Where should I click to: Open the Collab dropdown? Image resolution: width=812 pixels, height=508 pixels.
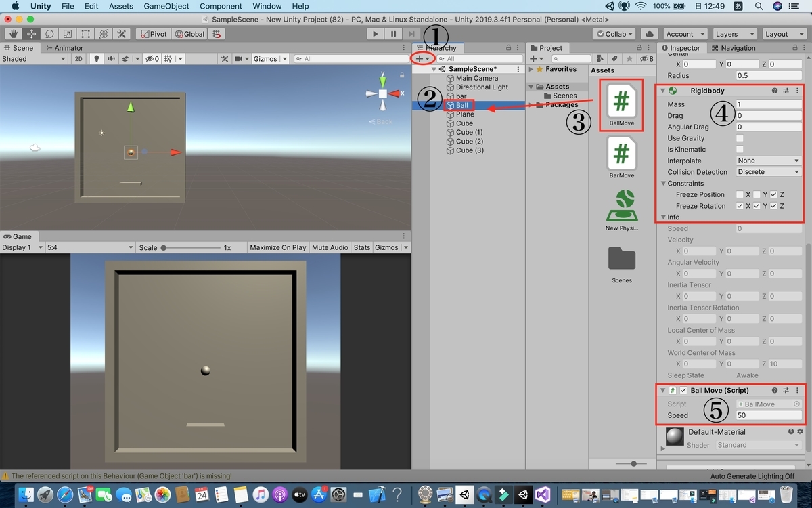pyautogui.click(x=614, y=34)
